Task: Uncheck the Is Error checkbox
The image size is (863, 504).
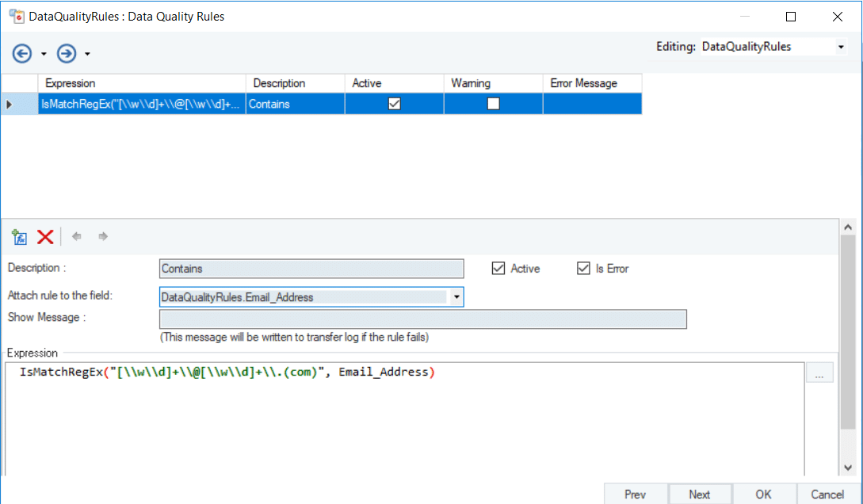Action: click(583, 269)
